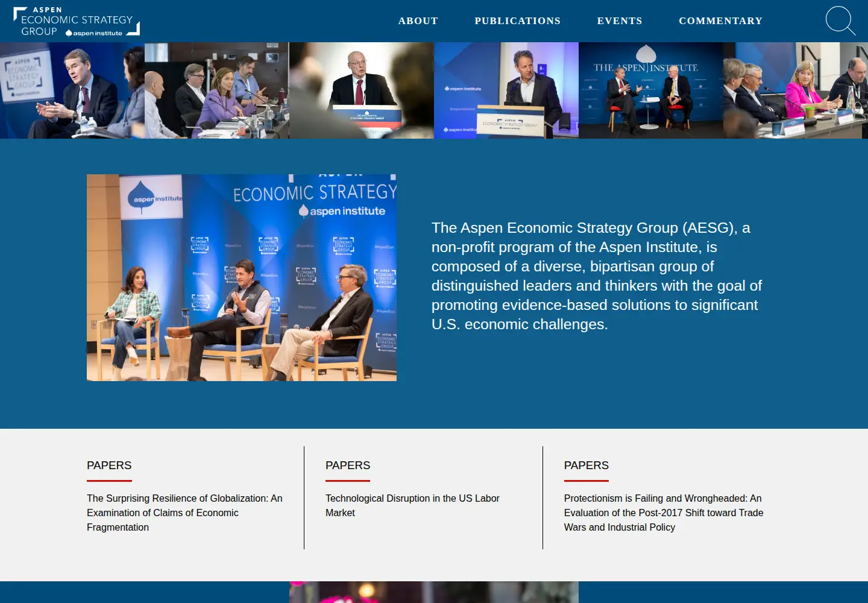
Task: Open the Publications menu
Action: pos(518,21)
